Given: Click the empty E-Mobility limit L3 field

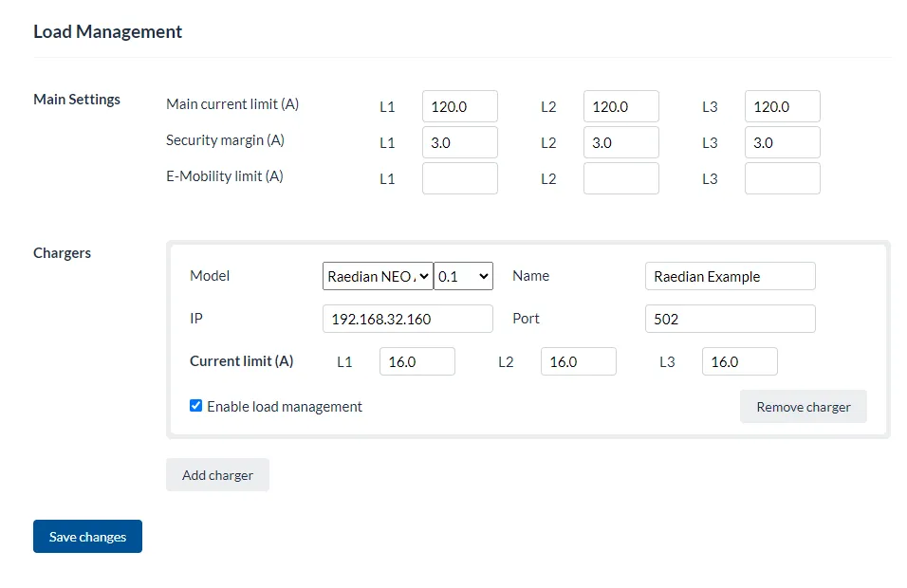Looking at the screenshot, I should [x=783, y=178].
